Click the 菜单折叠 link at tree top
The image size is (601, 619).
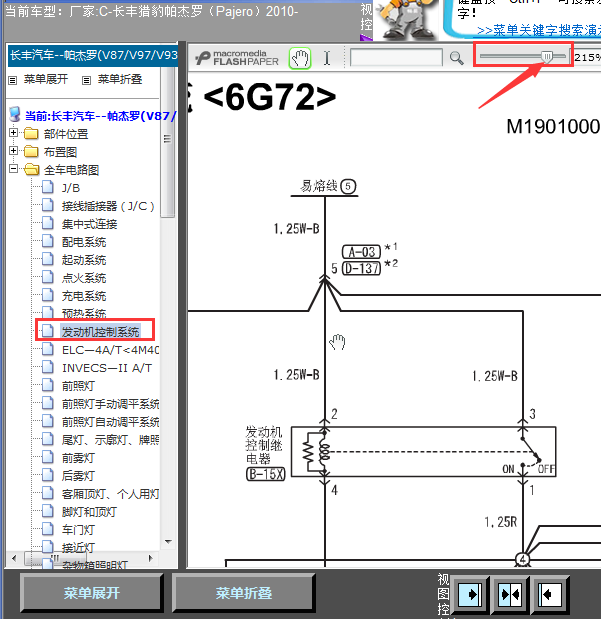click(120, 79)
